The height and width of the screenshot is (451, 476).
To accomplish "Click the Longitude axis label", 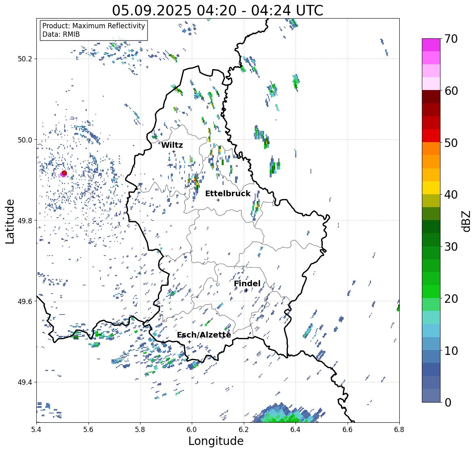I will click(x=216, y=441).
